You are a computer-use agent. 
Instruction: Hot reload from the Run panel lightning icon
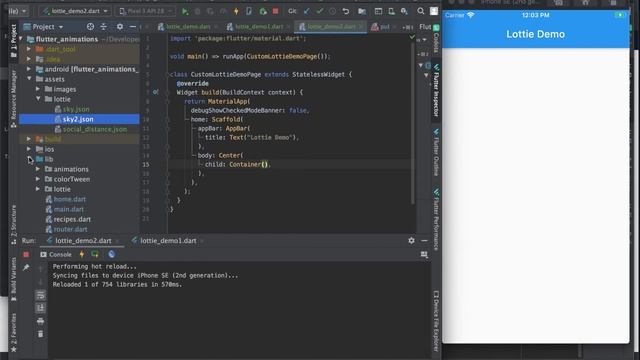[82, 254]
